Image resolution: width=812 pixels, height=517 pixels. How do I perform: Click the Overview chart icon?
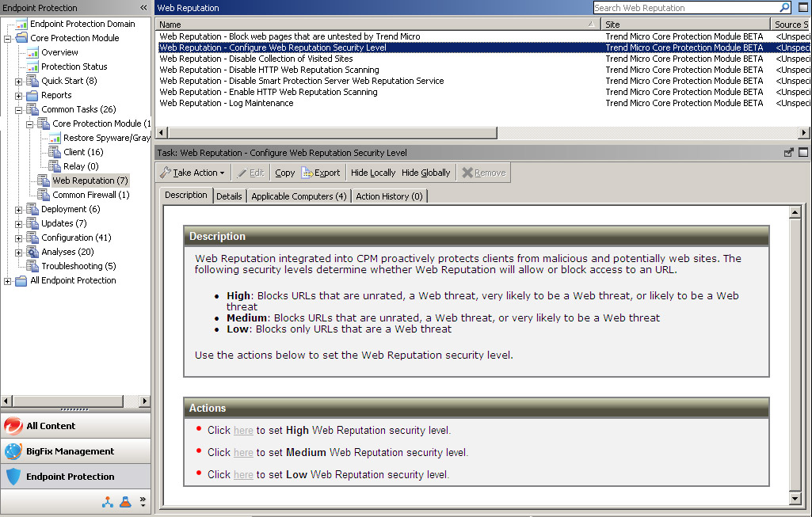pos(32,52)
